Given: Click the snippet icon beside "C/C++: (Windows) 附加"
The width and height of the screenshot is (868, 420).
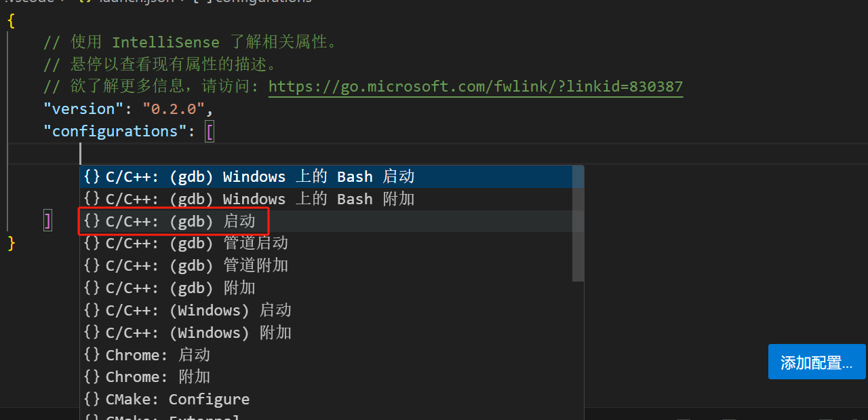Looking at the screenshot, I should (x=92, y=332).
